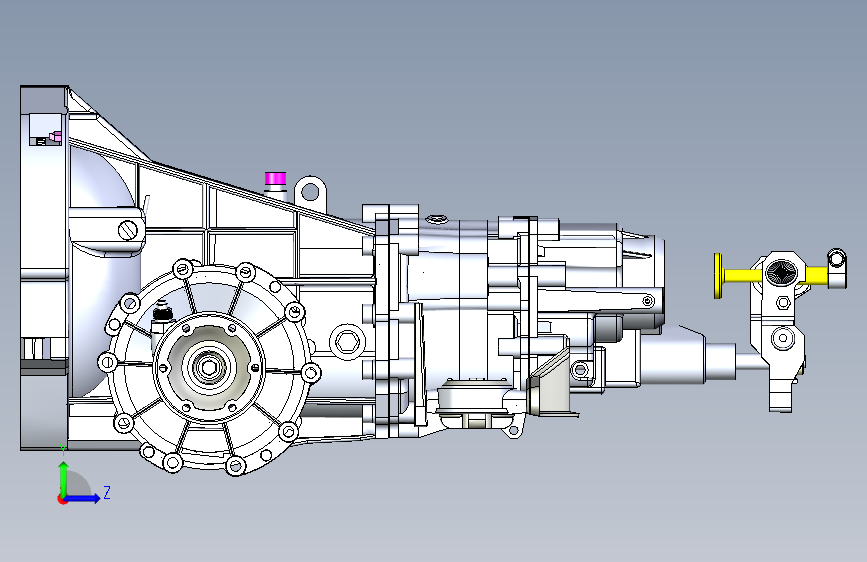Select the output shaft hub at the flange center
Screen dimensions: 867x562
click(x=209, y=367)
